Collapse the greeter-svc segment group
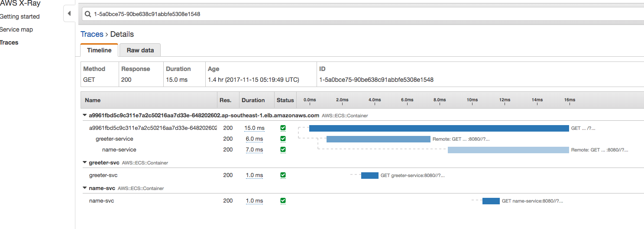 tap(85, 163)
